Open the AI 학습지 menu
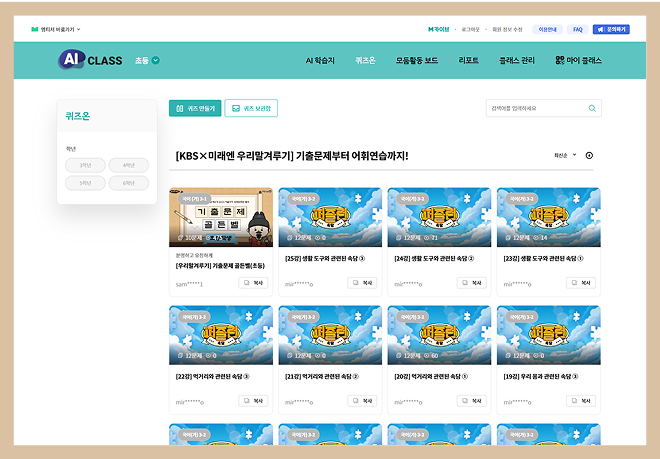The width and height of the screenshot is (660, 459). tap(322, 60)
